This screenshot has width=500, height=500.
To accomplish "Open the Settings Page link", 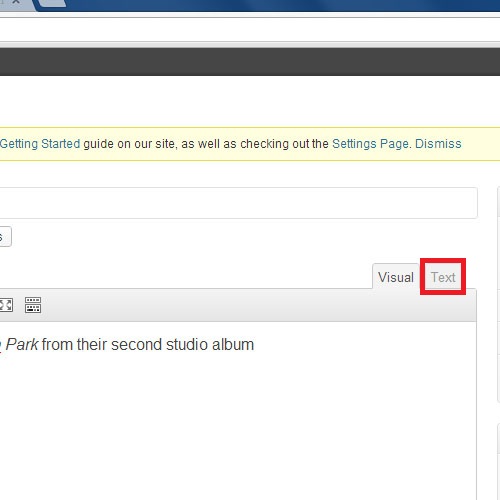I will 370,144.
